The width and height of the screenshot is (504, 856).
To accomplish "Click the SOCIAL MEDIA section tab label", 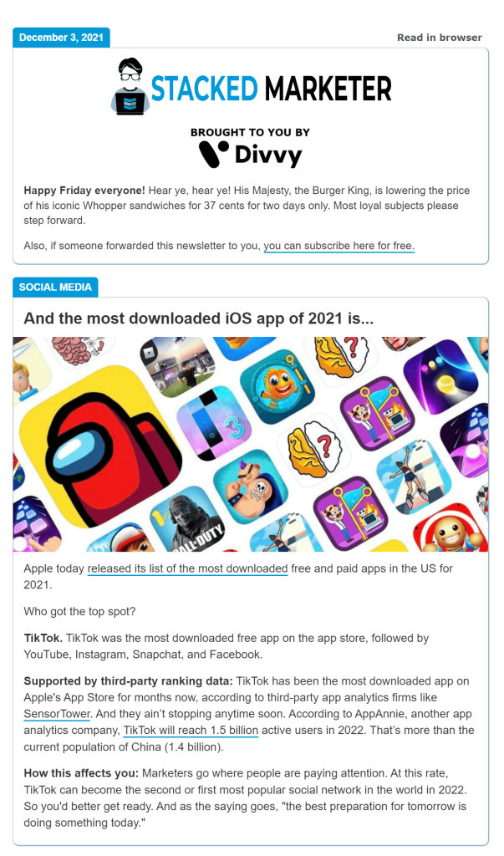I will point(55,288).
